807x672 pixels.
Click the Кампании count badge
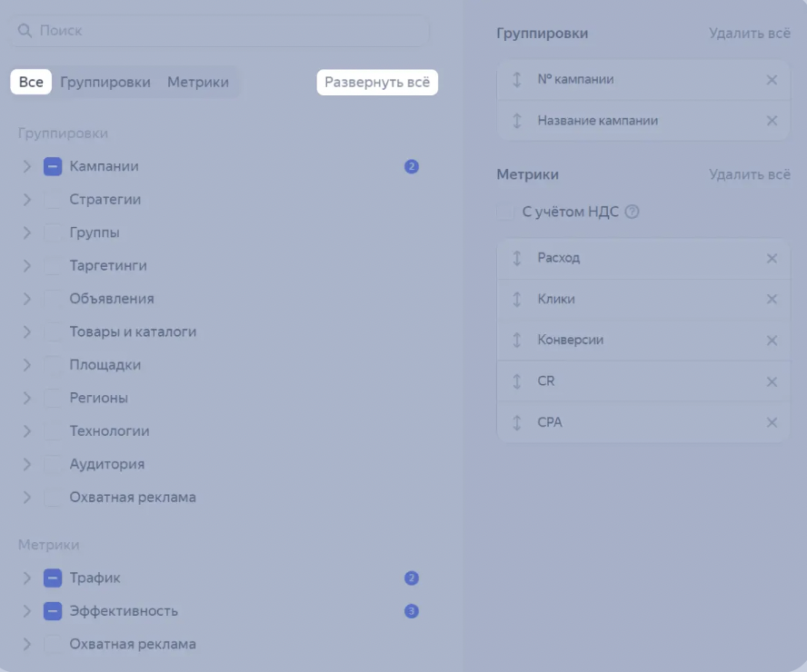tap(411, 166)
